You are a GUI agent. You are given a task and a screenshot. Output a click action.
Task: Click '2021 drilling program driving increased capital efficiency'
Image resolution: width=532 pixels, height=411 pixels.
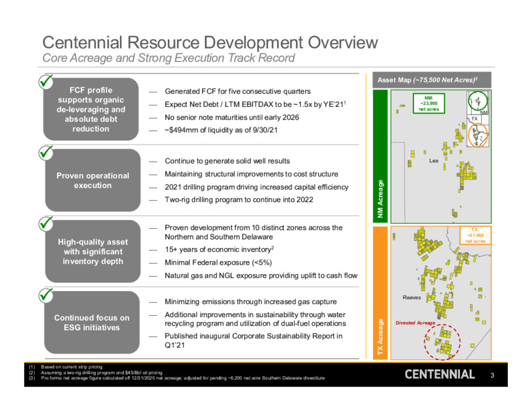pyautogui.click(x=256, y=187)
